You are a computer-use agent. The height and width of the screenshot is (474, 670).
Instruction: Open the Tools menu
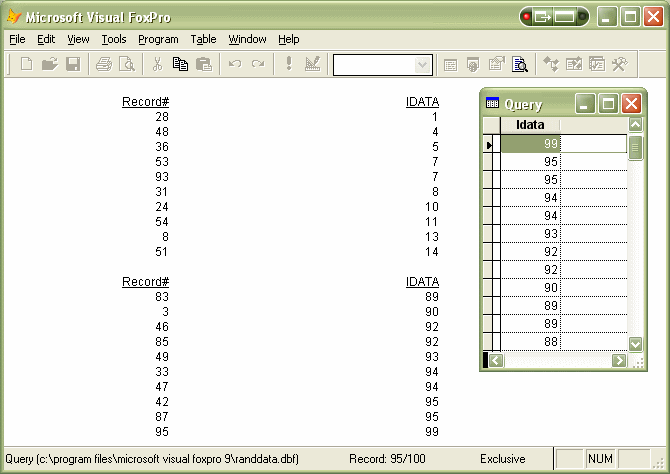tap(114, 39)
